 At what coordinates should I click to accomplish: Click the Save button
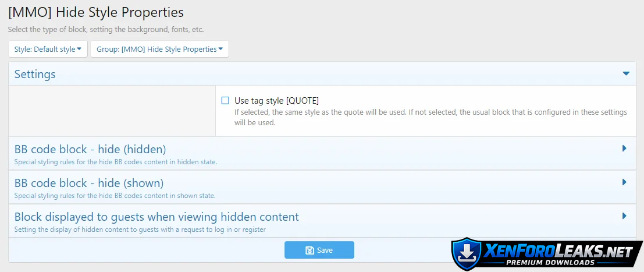[x=319, y=250]
